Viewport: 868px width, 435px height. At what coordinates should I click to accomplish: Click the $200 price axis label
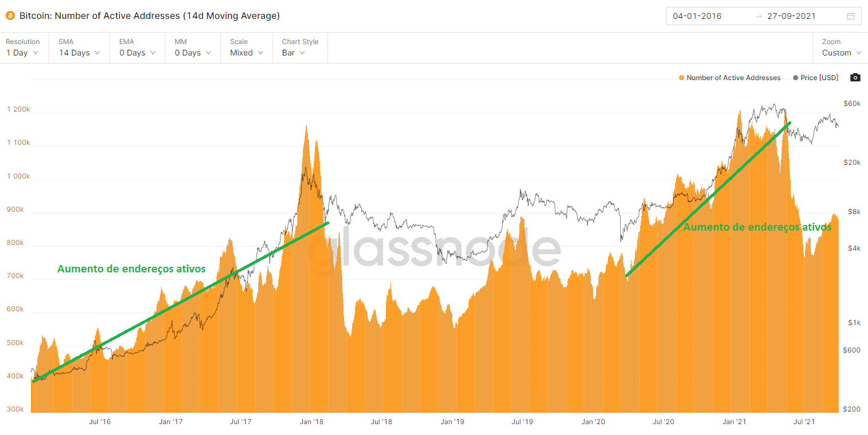pyautogui.click(x=852, y=409)
